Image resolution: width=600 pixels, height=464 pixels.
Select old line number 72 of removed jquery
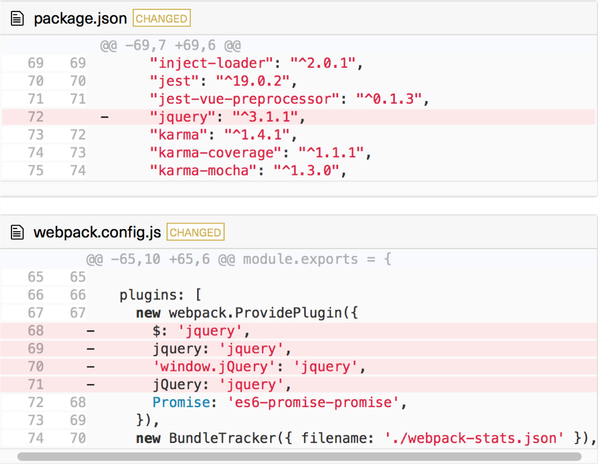(x=36, y=117)
